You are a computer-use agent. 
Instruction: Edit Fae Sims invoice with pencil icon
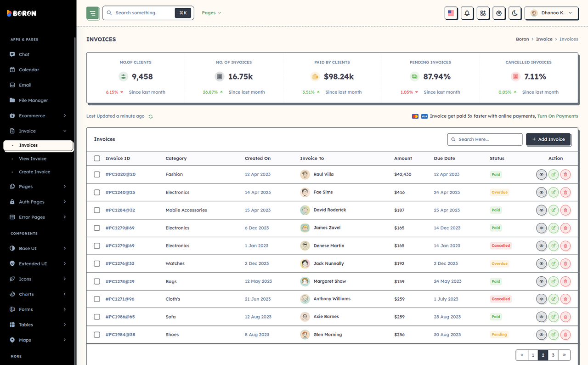pos(554,192)
